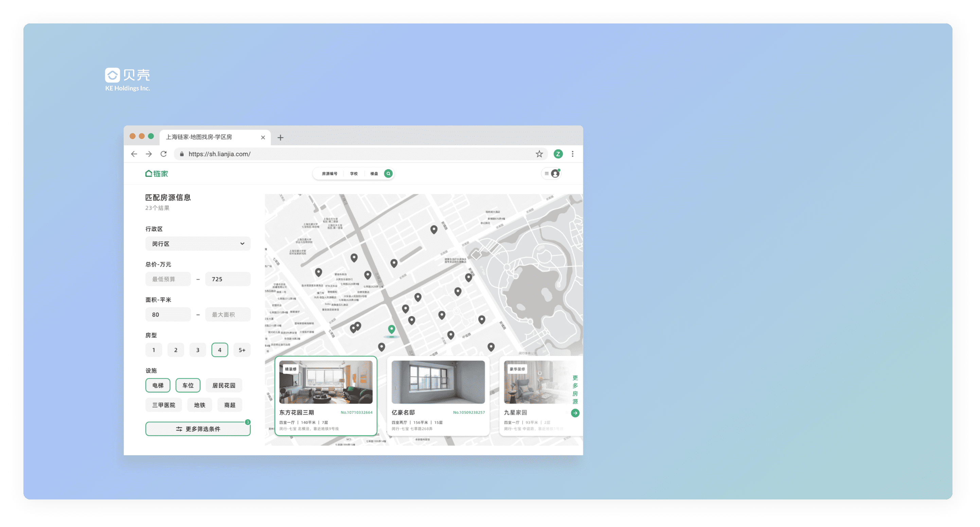Viewport: 980px width, 527px height.
Task: Open the user avatar menu button
Action: point(551,174)
